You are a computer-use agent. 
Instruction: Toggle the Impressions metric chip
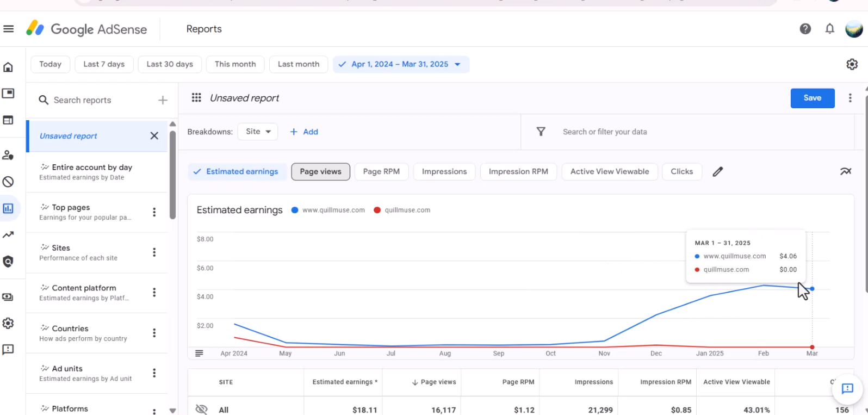(444, 171)
